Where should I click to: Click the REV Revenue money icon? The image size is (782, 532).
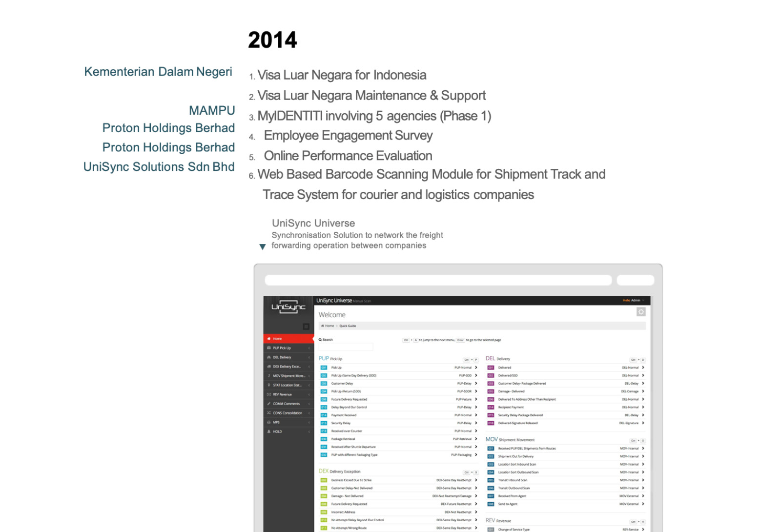(269, 394)
